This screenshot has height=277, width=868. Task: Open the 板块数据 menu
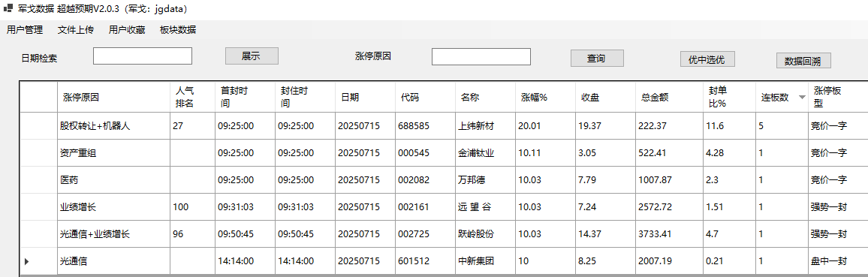point(178,31)
